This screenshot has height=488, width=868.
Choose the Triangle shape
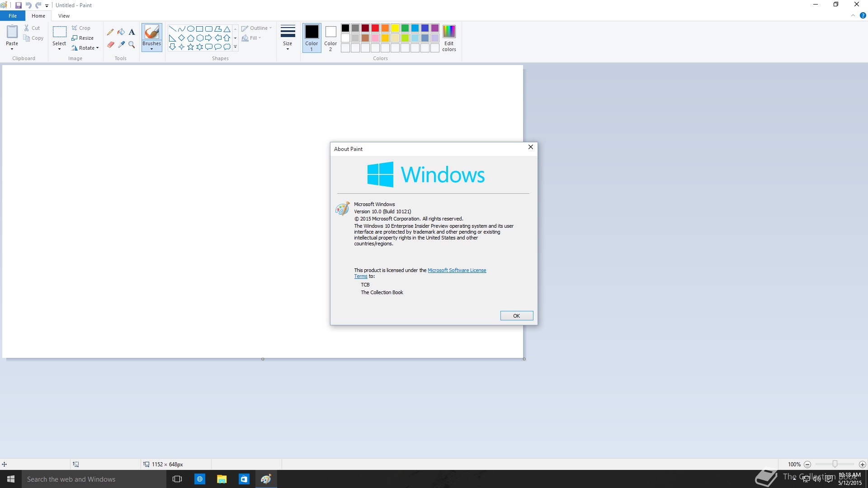coord(227,29)
